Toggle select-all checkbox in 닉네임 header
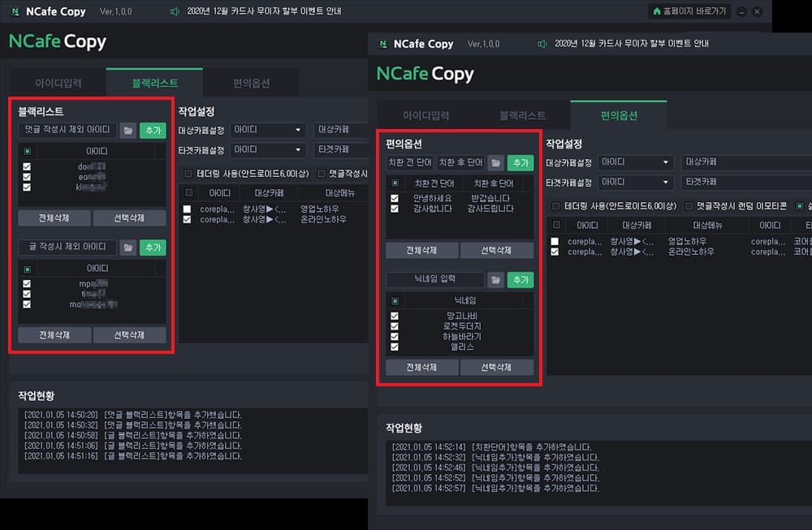Viewport: 812px width, 530px height. [x=395, y=301]
